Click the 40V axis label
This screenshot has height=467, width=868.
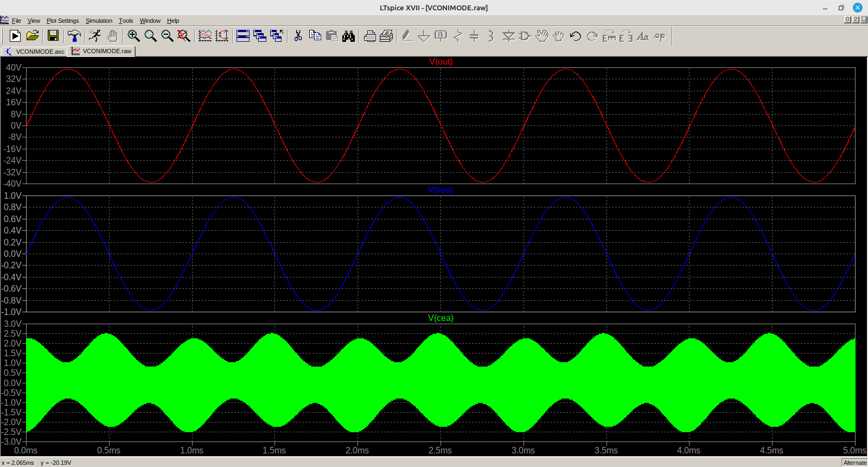pos(14,67)
